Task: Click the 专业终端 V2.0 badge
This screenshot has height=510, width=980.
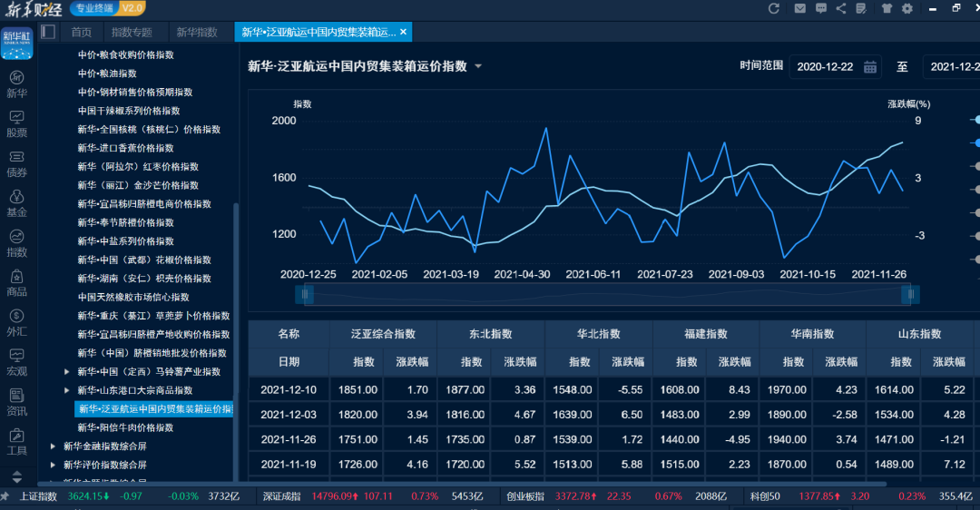Action: [108, 8]
